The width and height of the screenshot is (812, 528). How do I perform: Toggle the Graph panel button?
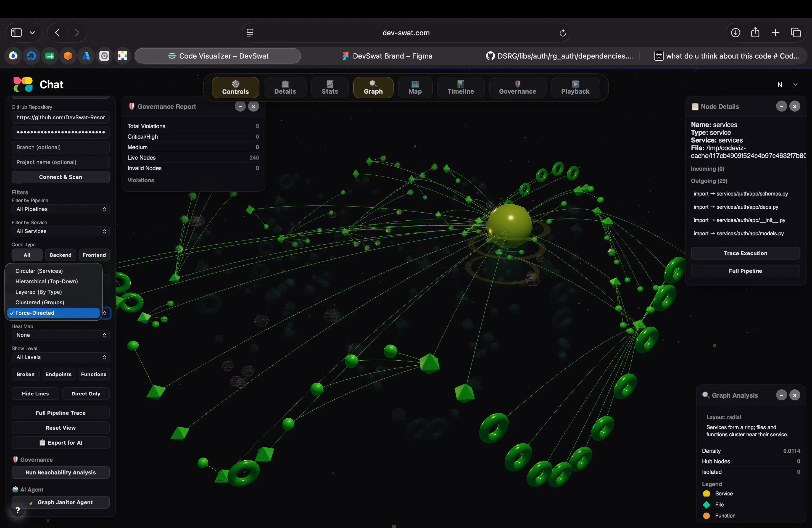373,87
